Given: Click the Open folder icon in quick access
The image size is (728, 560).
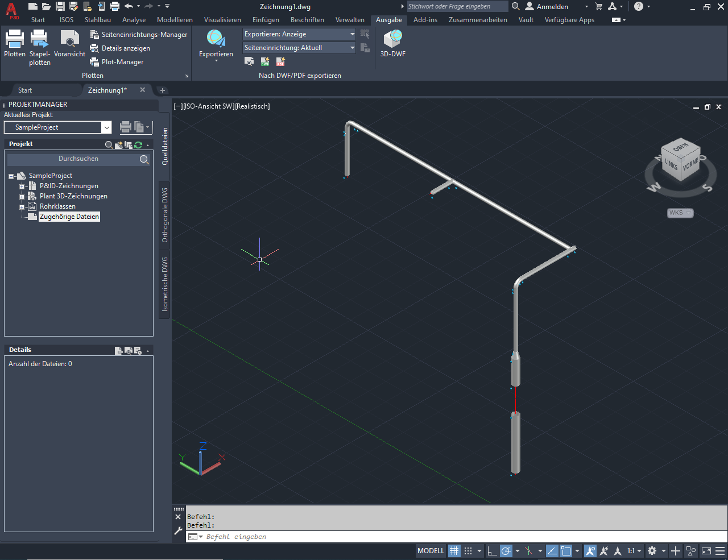Looking at the screenshot, I should click(47, 6).
